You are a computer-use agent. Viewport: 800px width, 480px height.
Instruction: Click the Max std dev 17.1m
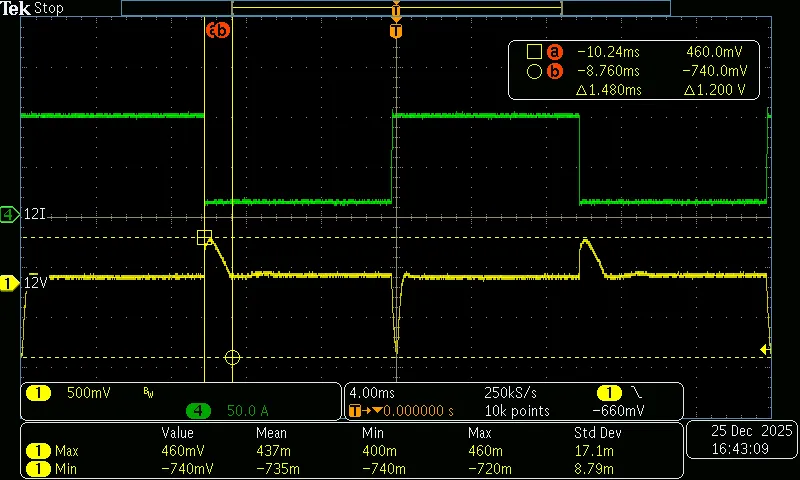point(594,451)
